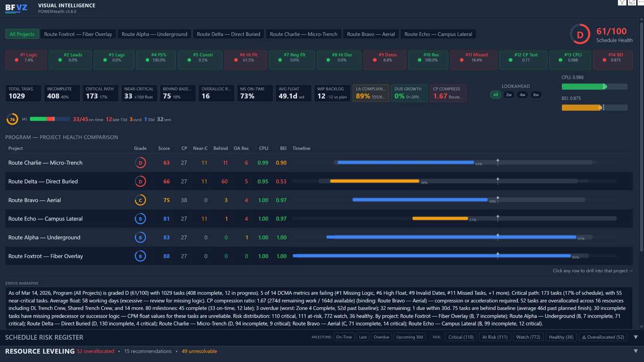Toggle the 'Critical (110)' risk filter
The image size is (644, 362).
(461, 337)
